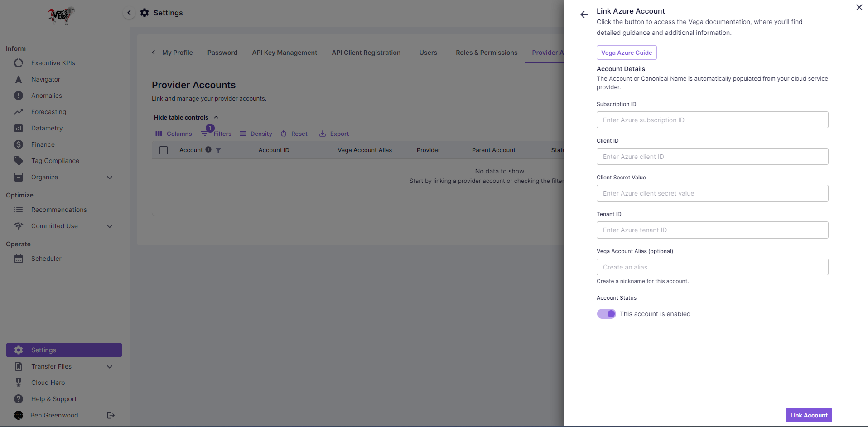The height and width of the screenshot is (427, 868).
Task: Click the back arrow in Link Azure Account
Action: point(584,14)
